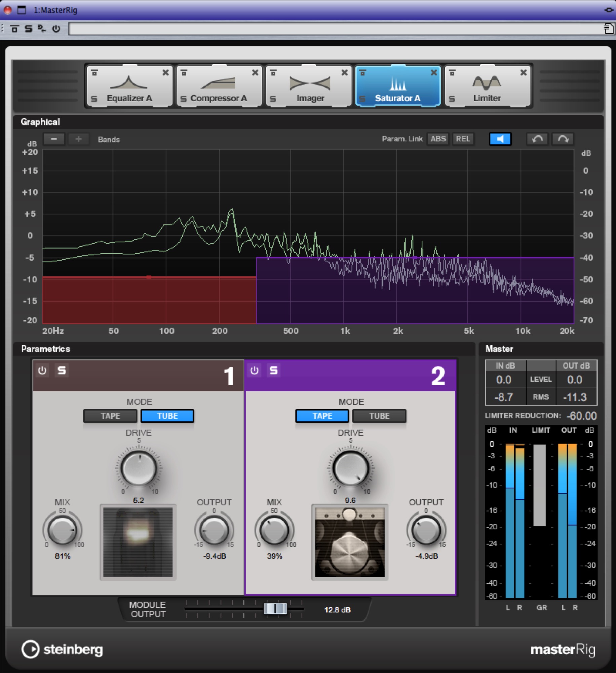The width and height of the screenshot is (616, 673).
Task: Click band 2 mix value 39%
Action: 274,556
